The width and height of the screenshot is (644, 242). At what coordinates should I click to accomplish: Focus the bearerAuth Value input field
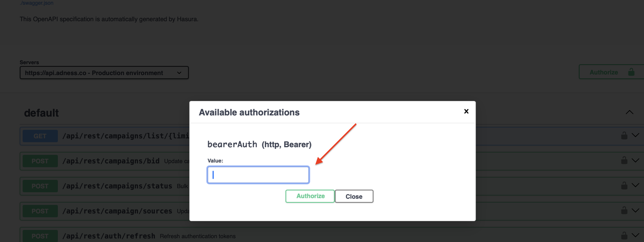click(x=258, y=175)
